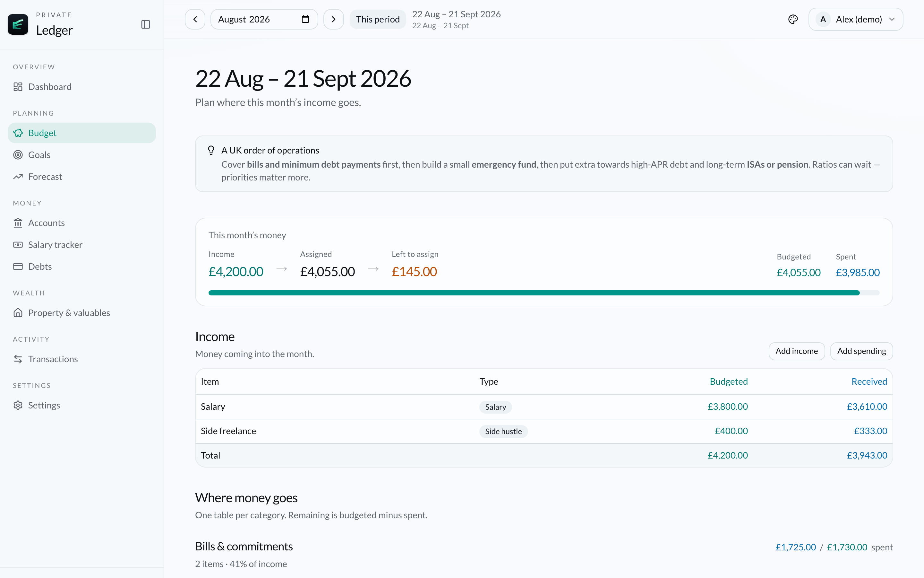
Task: Click the Budgeted column header
Action: coord(729,381)
